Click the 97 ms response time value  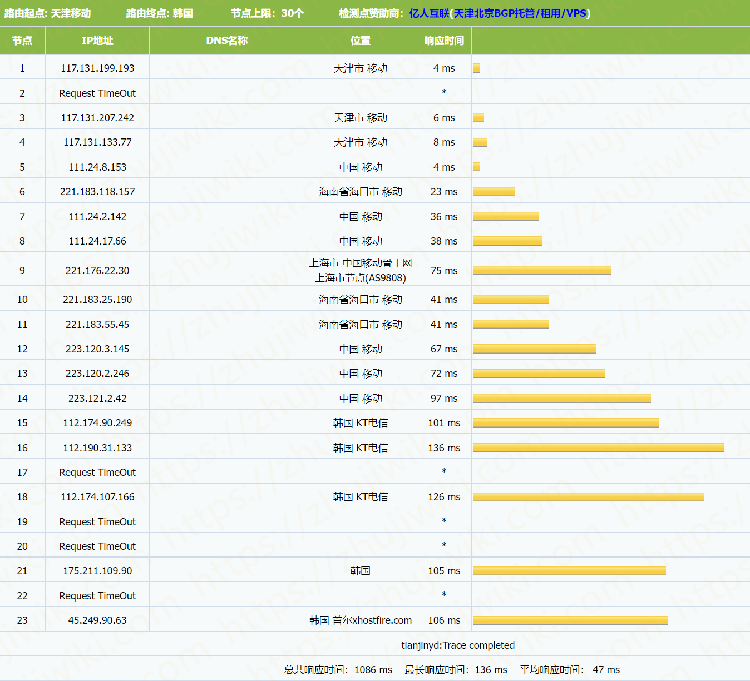444,398
